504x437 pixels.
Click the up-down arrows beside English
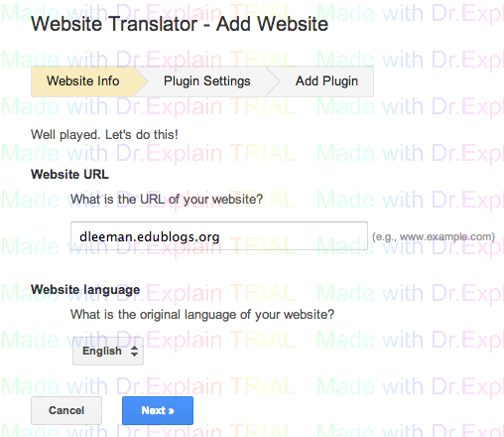point(134,351)
